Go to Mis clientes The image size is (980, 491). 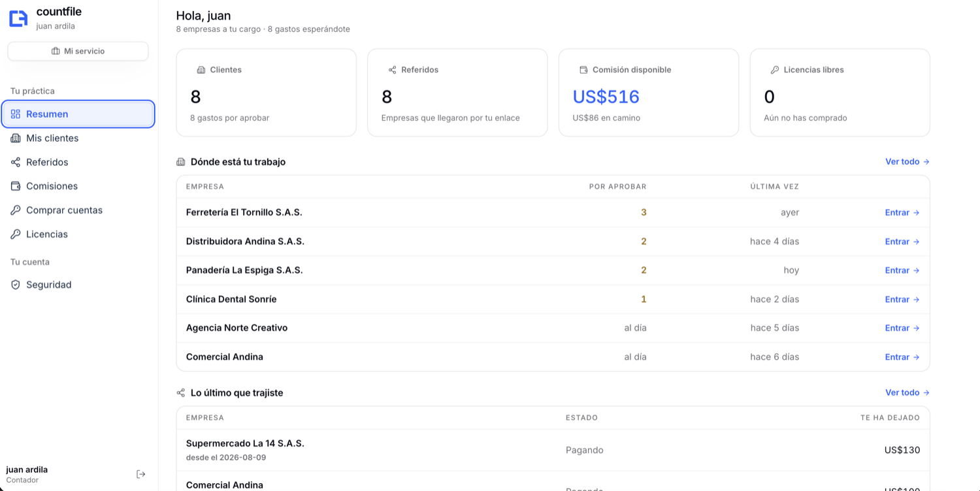[x=78, y=138]
